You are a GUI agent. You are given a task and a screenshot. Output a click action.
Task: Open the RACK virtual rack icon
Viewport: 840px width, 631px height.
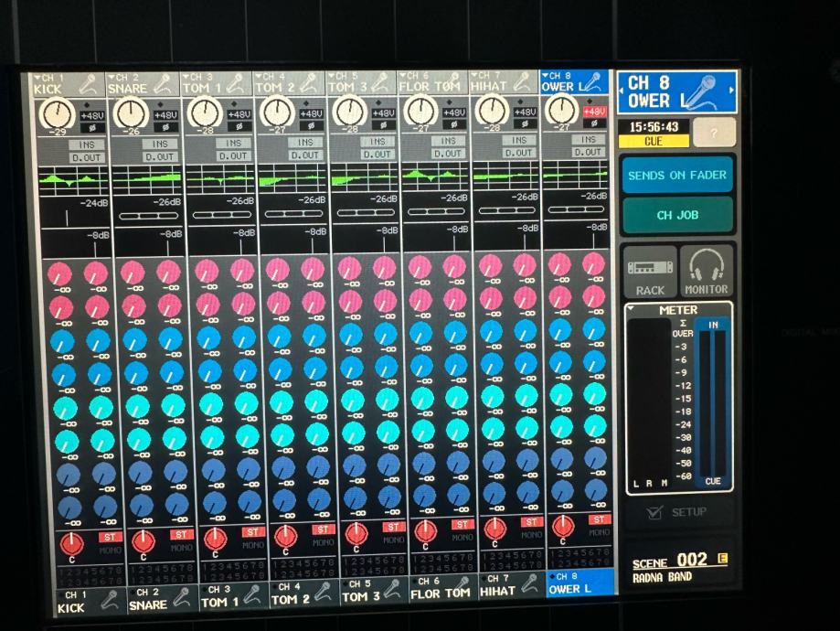coord(650,273)
